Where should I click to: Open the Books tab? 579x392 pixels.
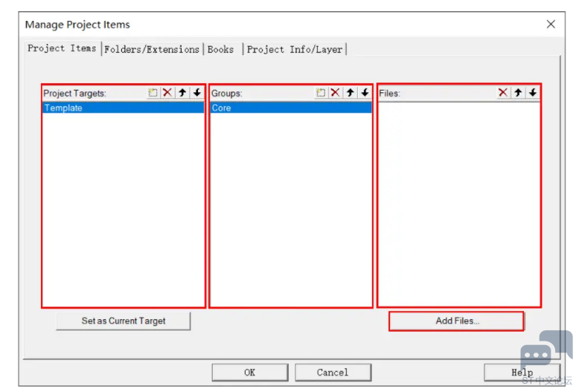coord(220,49)
